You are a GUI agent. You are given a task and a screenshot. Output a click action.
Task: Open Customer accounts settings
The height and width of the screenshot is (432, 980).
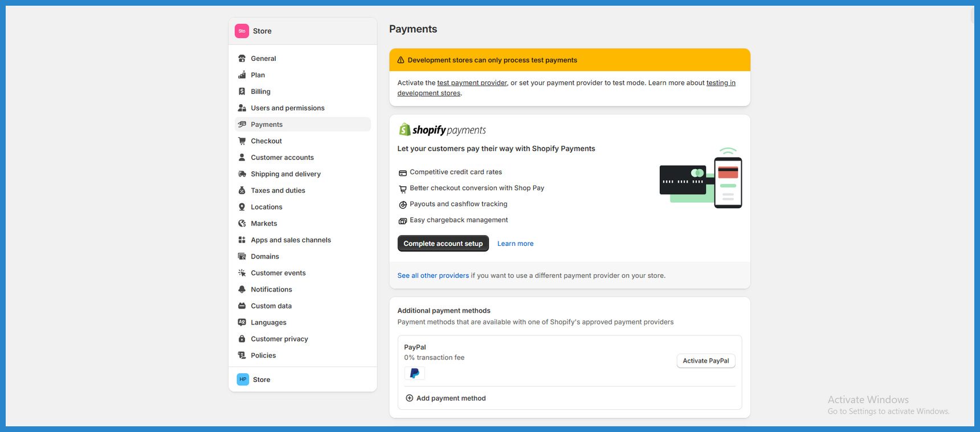[303, 158]
